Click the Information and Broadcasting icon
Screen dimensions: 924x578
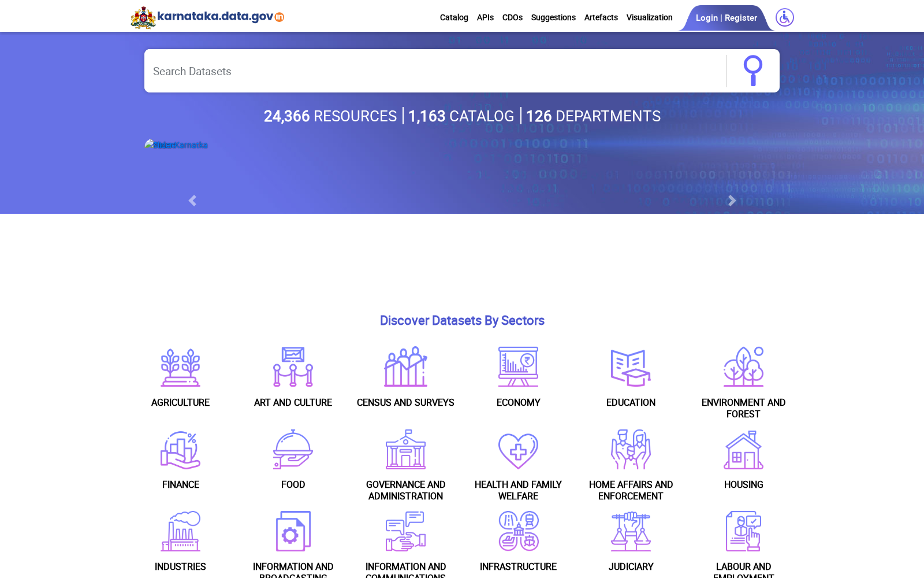[x=293, y=531]
